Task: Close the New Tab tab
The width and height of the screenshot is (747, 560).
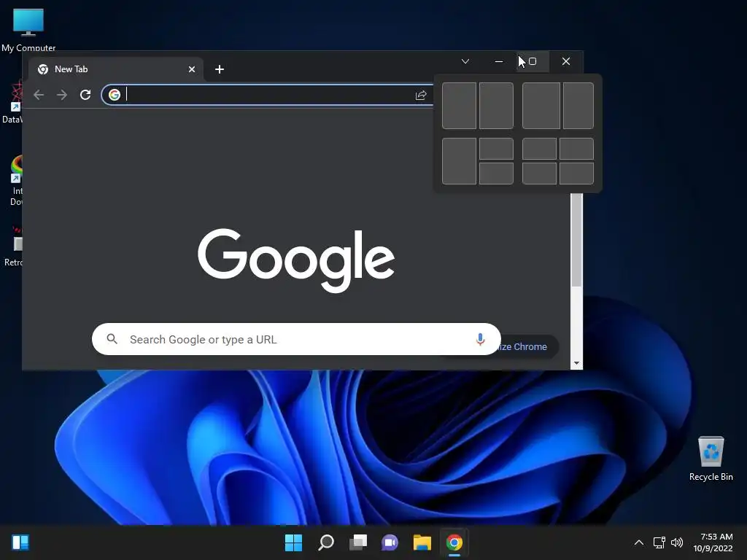Action: click(192, 69)
